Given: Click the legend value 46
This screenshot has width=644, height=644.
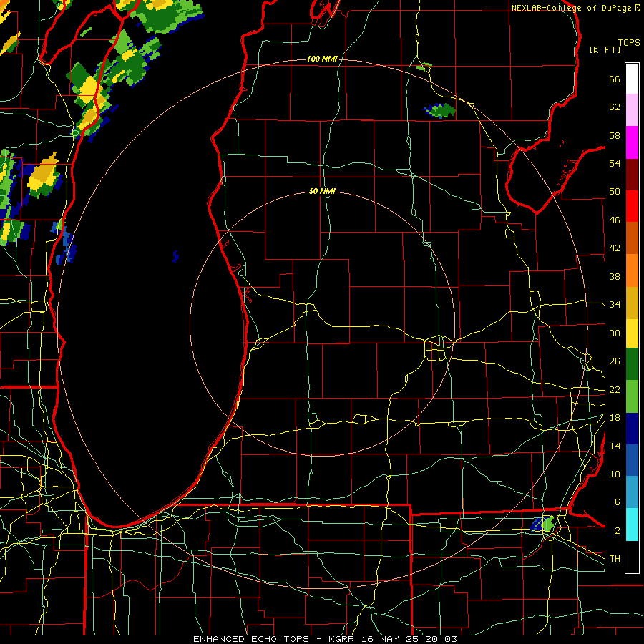Looking at the screenshot, I should pos(615,220).
